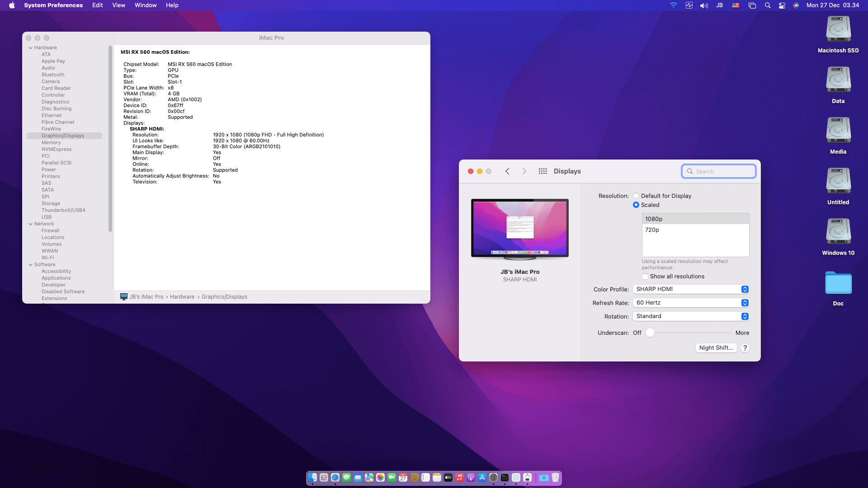Launch Safari from the Dock
Image resolution: width=868 pixels, height=488 pixels.
point(335,478)
